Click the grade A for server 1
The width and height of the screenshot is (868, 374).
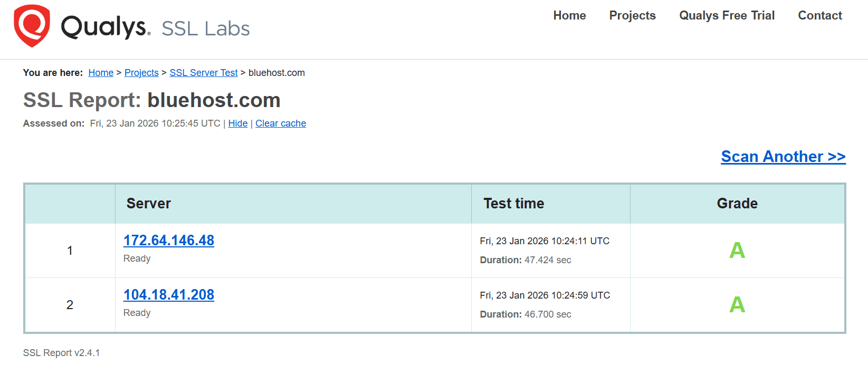tap(737, 251)
